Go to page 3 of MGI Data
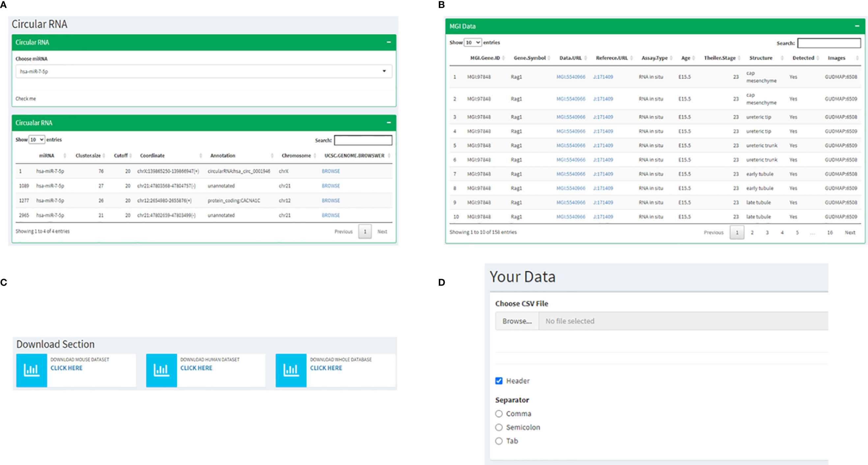 point(767,233)
